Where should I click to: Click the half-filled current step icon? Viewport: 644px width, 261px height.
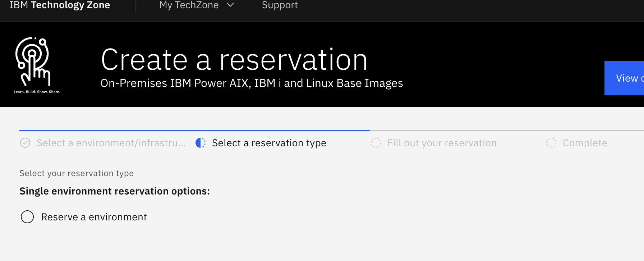pos(201,143)
